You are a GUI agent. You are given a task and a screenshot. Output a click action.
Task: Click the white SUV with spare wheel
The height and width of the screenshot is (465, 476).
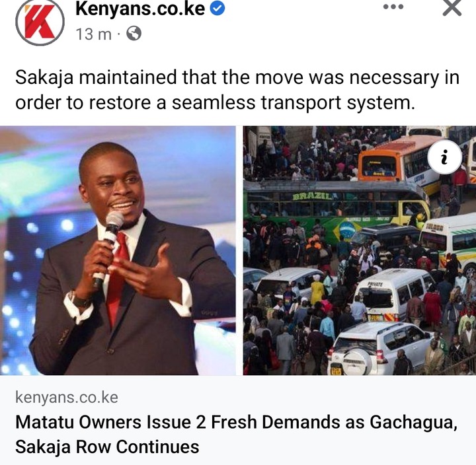click(379, 349)
